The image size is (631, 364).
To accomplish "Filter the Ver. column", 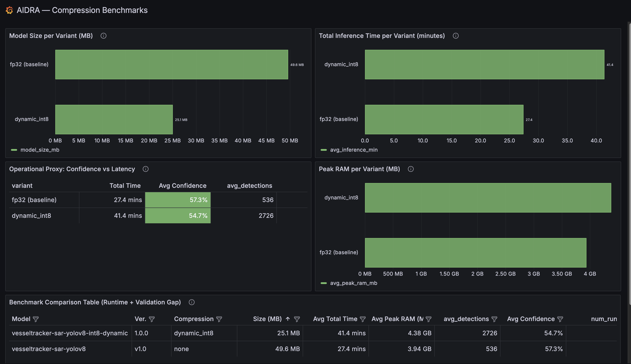I will click(152, 319).
